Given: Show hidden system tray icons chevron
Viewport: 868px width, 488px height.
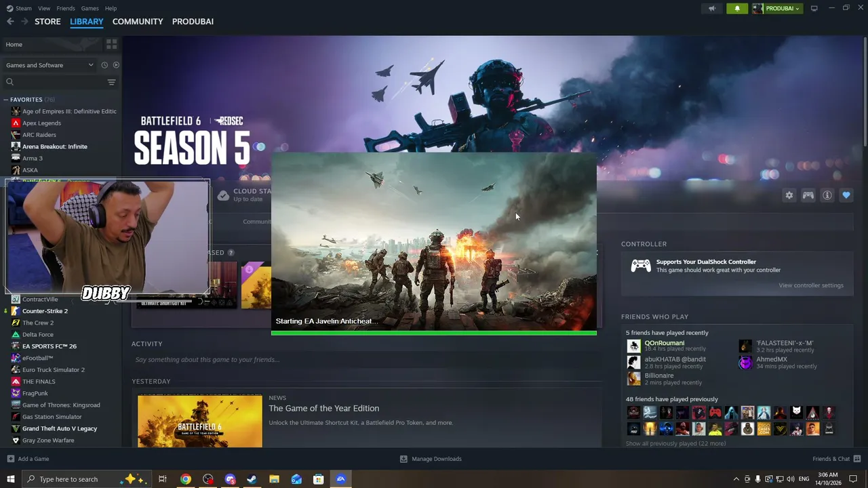Looking at the screenshot, I should 736,479.
